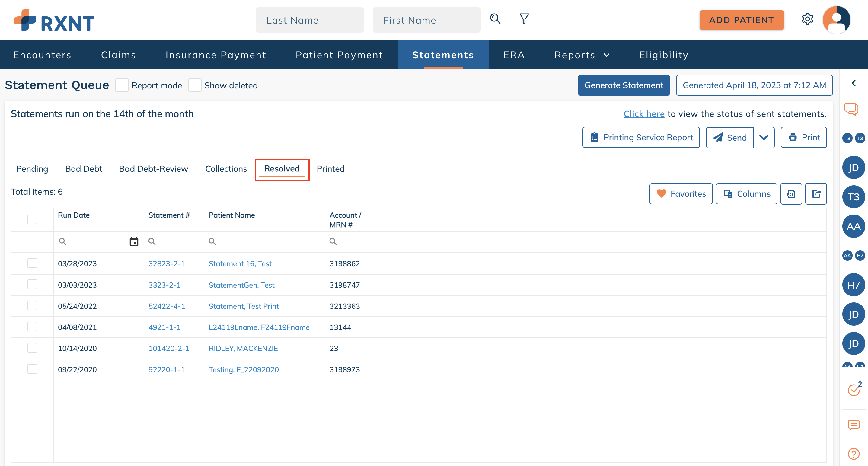Click the Print icon button
Image resolution: width=868 pixels, height=466 pixels.
pos(804,137)
